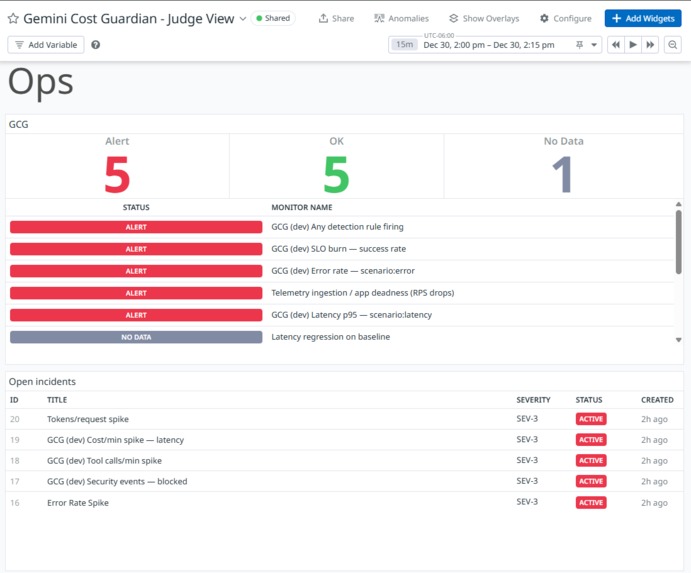Open monitor 'Any detection rule firing'

tap(337, 227)
